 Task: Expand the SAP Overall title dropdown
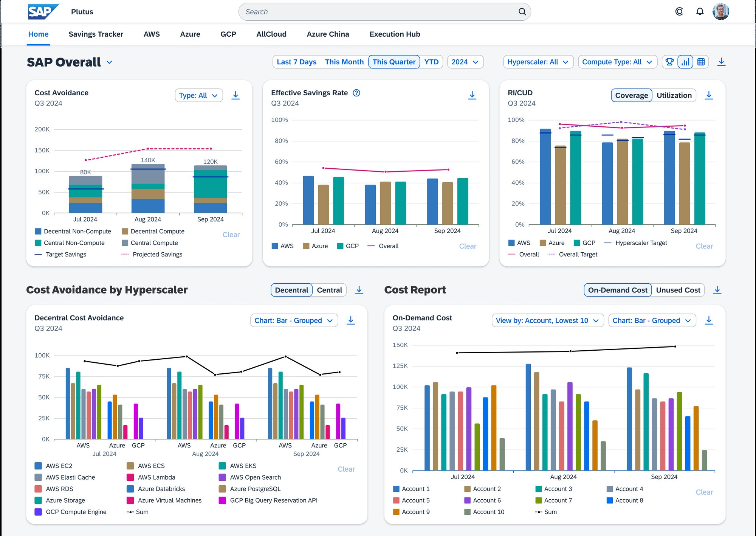pos(109,62)
